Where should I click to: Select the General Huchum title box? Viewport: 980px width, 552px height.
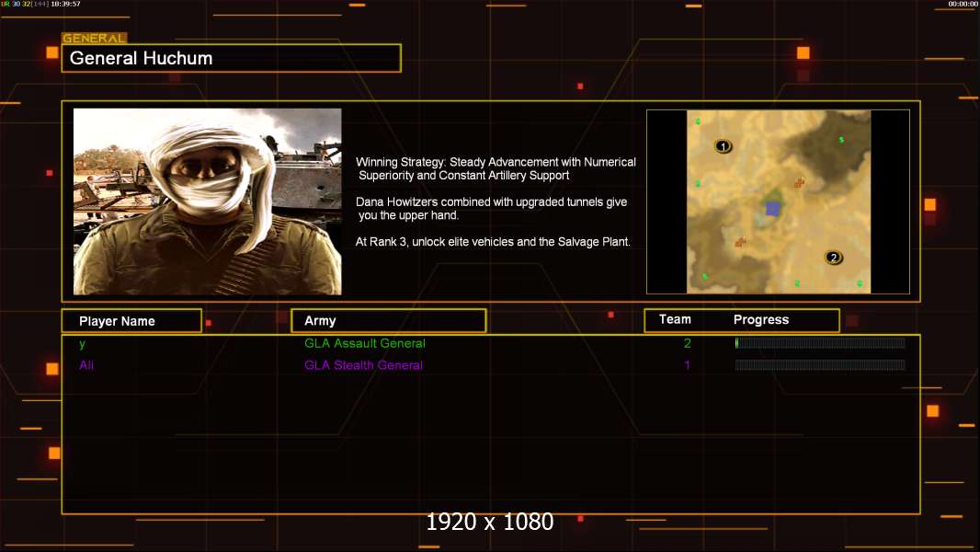232,58
